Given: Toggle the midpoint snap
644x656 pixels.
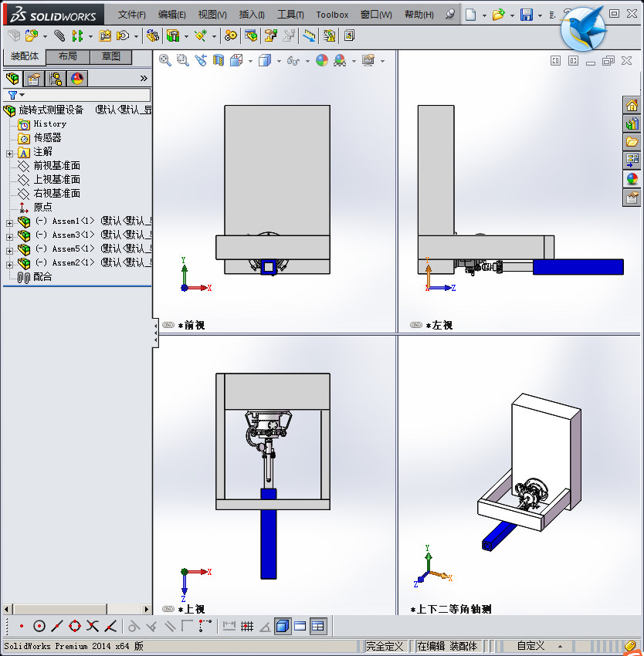Looking at the screenshot, I should pyautogui.click(x=57, y=627).
